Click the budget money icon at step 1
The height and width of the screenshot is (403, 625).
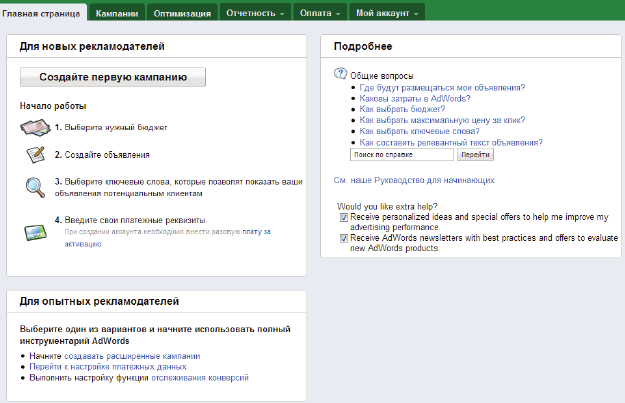pyautogui.click(x=36, y=127)
